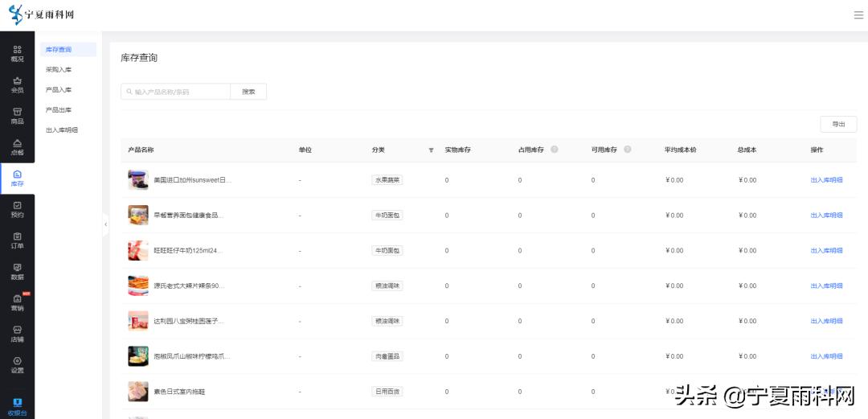Click the 产品名称 column header
Image resolution: width=868 pixels, height=419 pixels.
[x=141, y=150]
